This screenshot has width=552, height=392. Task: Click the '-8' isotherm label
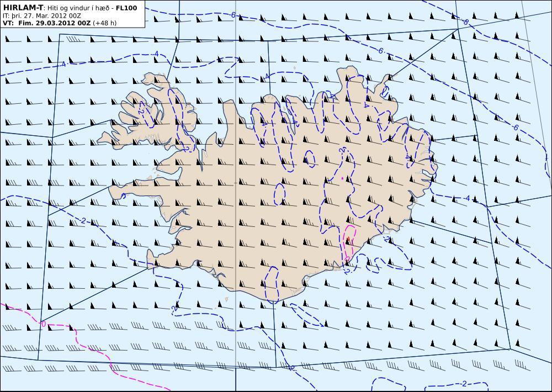(465, 22)
